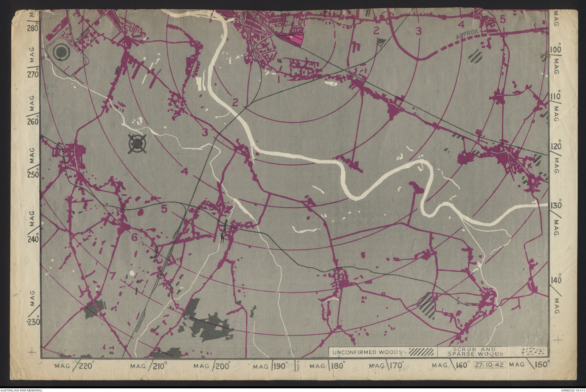Click the range ring number 6
This screenshot has width=586, height=392.
coord(134,237)
